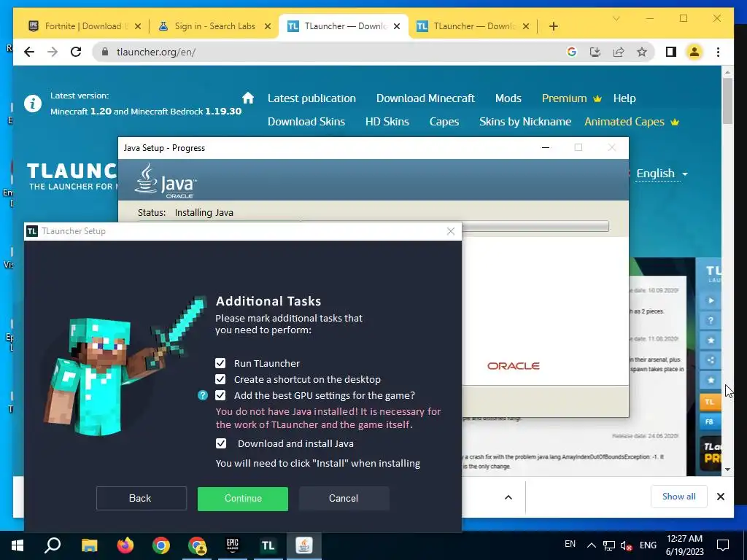Click the share page icon

[619, 52]
